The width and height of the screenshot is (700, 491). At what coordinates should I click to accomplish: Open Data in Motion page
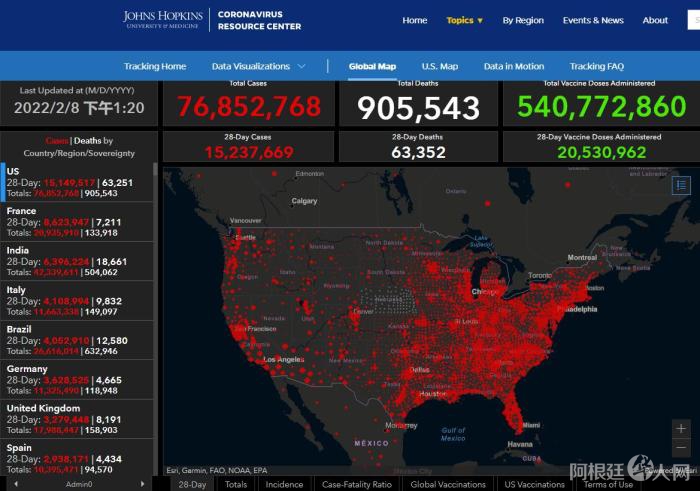pos(514,66)
